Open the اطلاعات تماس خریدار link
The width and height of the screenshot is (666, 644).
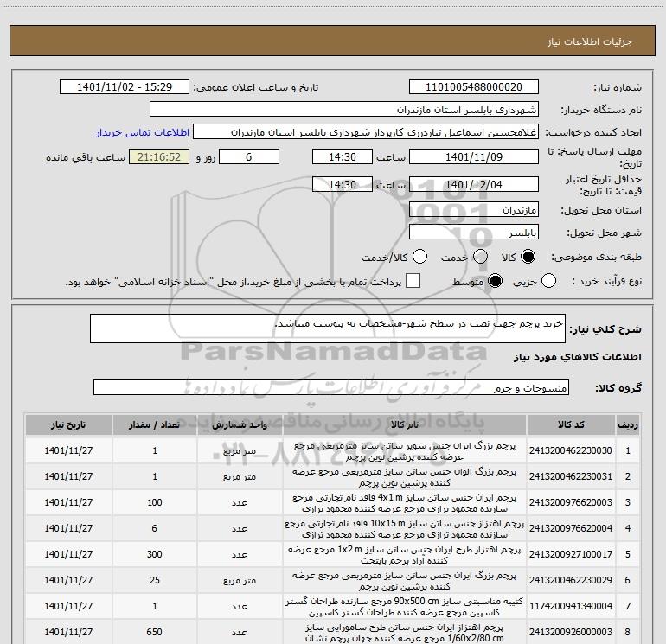click(143, 132)
